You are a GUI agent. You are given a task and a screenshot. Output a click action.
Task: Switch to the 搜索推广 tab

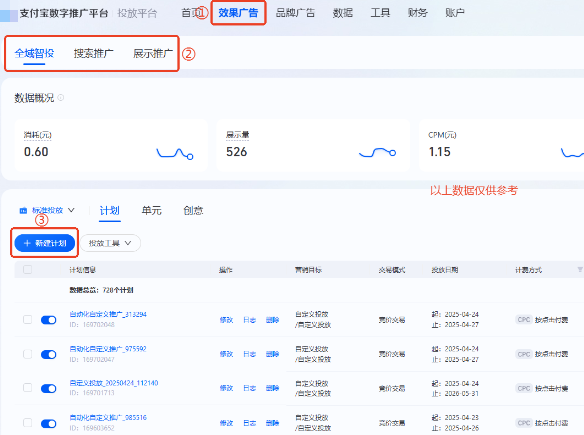93,54
